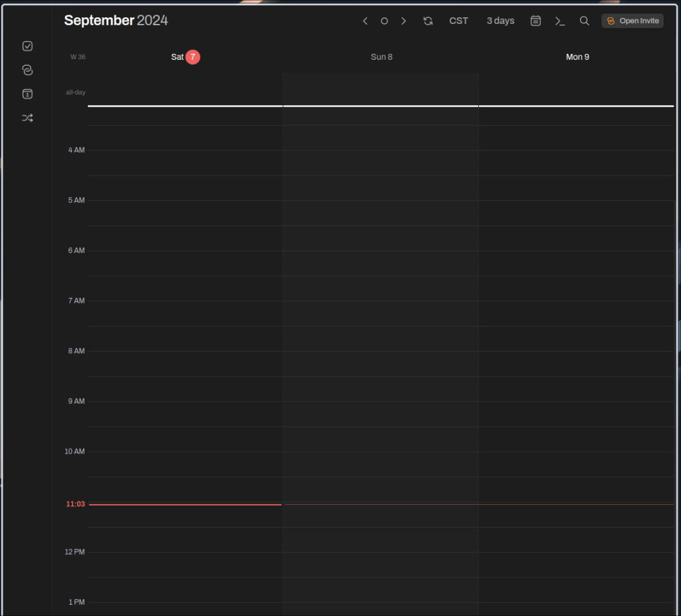The image size is (681, 616).
Task: Select the Sun 8 day header
Action: [x=381, y=57]
